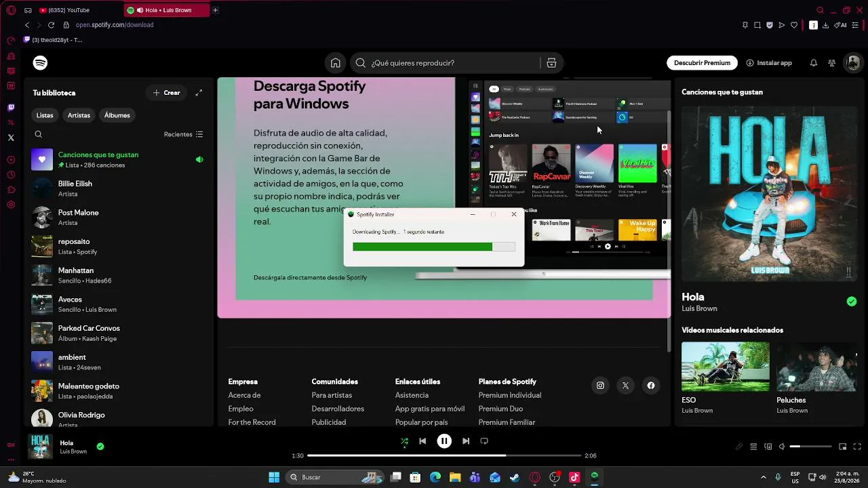This screenshot has width=868, height=488.
Task: Open the lyrics microphone icon in player bar
Action: click(x=739, y=447)
